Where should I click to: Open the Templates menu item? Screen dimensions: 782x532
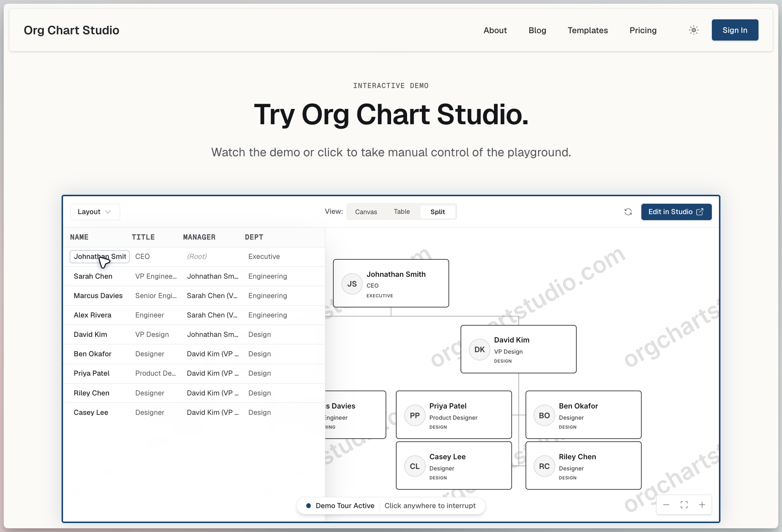point(588,30)
